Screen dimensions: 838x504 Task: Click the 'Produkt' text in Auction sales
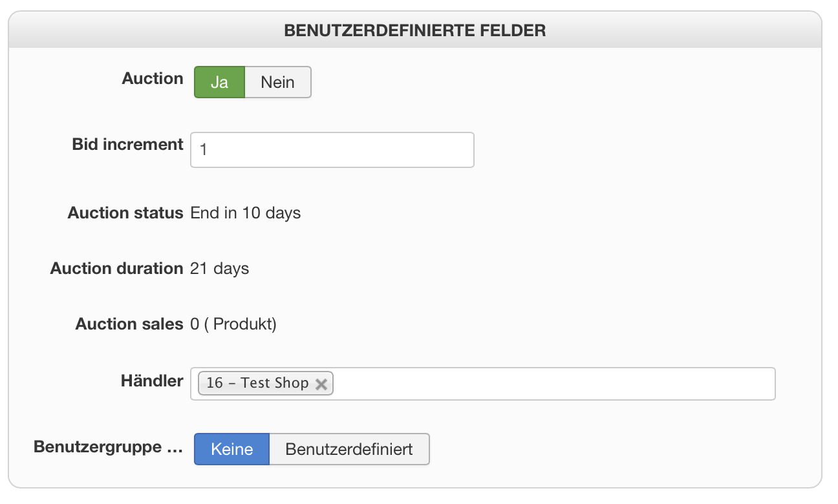coord(243,324)
